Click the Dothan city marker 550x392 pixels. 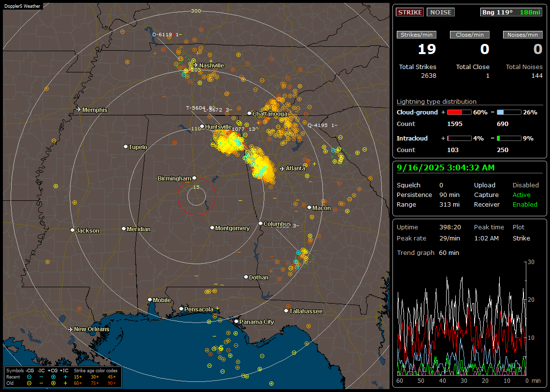(246, 277)
